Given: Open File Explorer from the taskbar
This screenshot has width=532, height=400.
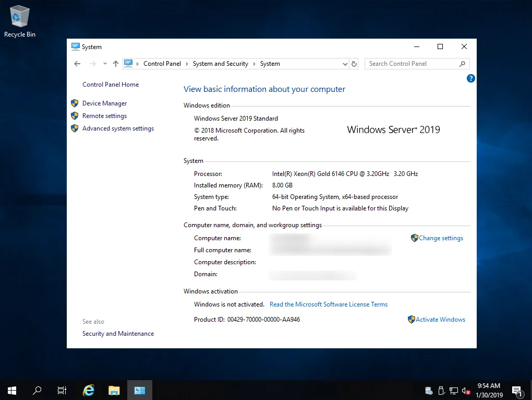Looking at the screenshot, I should (x=114, y=390).
